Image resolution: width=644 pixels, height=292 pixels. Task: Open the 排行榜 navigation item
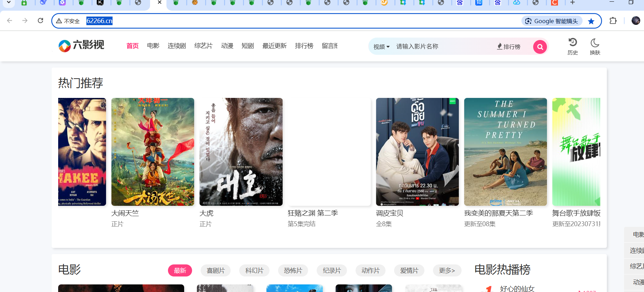pos(304,46)
